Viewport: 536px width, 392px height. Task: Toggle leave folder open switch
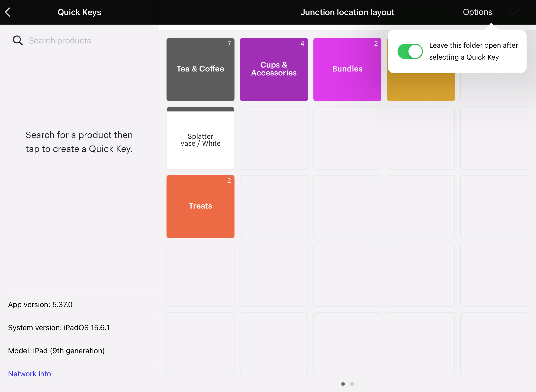pyautogui.click(x=410, y=51)
